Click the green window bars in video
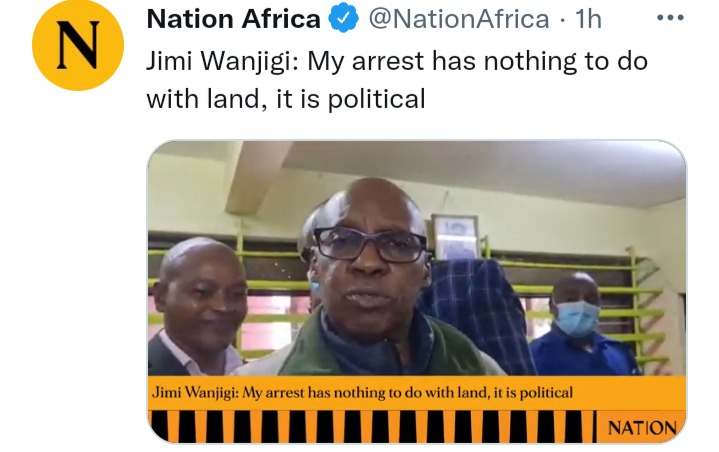 point(592,298)
